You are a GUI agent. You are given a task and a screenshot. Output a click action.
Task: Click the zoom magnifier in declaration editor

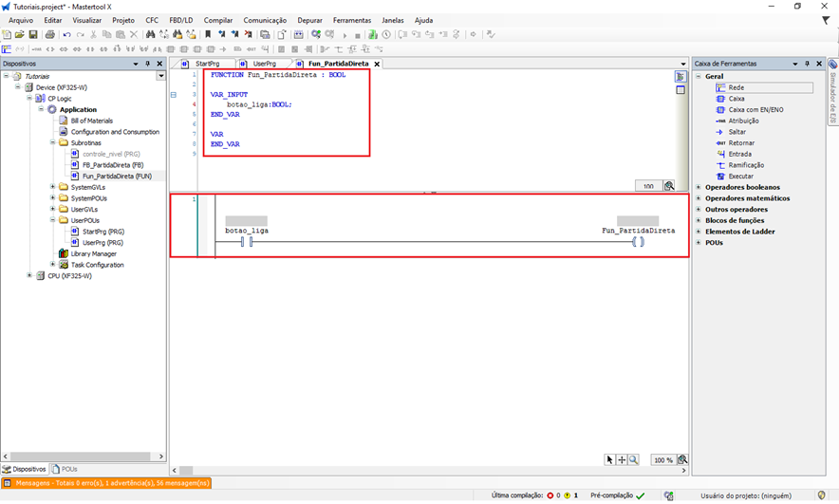tap(669, 186)
